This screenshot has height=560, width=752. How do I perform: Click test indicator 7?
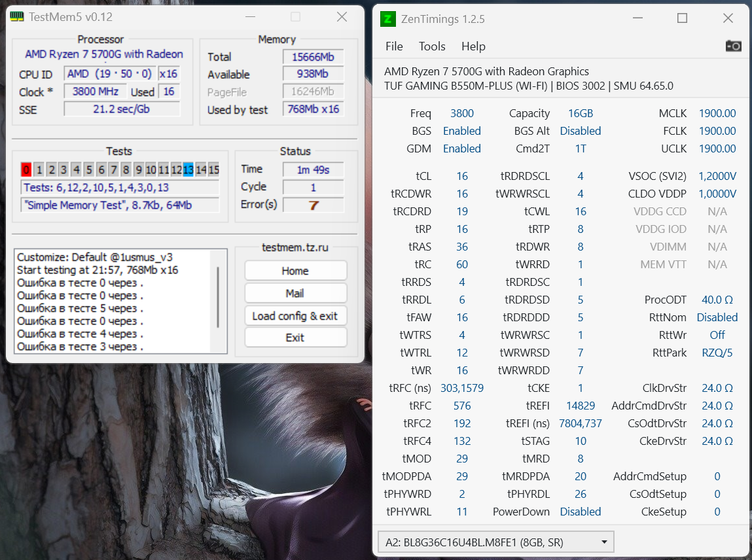114,169
